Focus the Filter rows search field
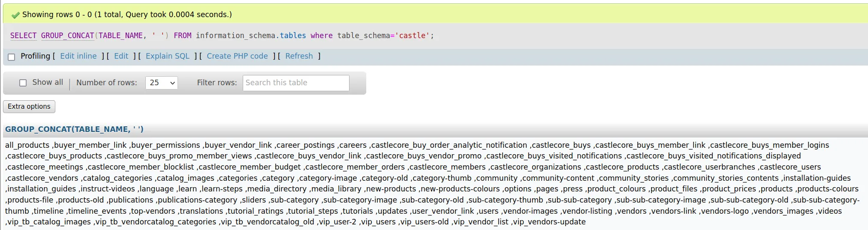 [x=296, y=83]
